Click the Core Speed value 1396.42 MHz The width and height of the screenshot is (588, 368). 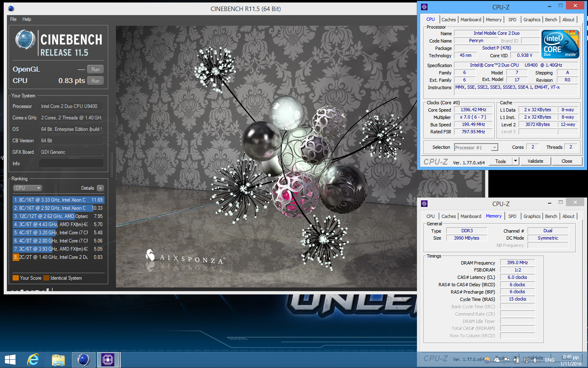(x=474, y=110)
